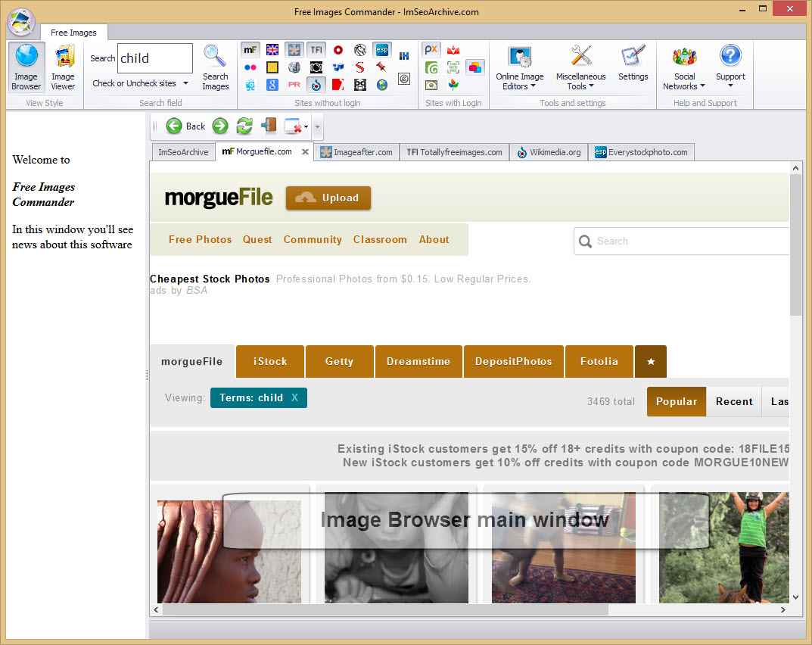Open the Support dropdown menu

point(730,67)
